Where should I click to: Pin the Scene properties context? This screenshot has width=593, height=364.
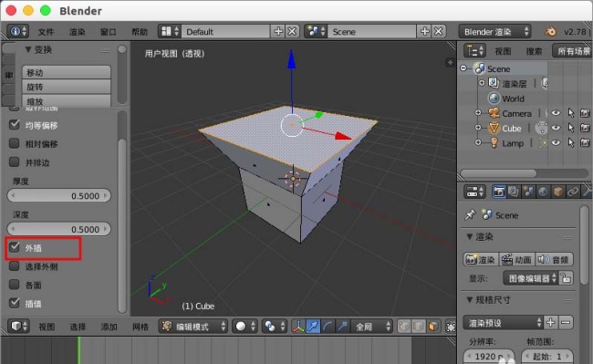coord(470,215)
